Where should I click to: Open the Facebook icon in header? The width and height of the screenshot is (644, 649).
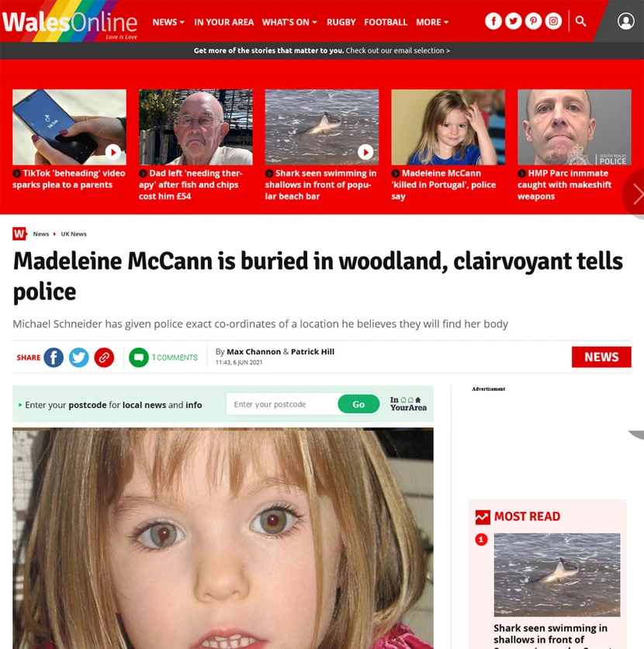[493, 21]
